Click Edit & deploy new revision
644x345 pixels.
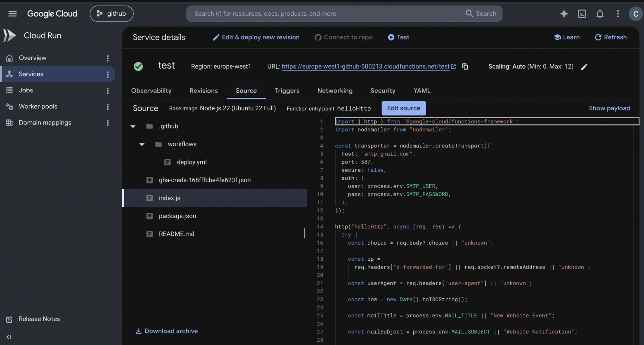(x=256, y=37)
